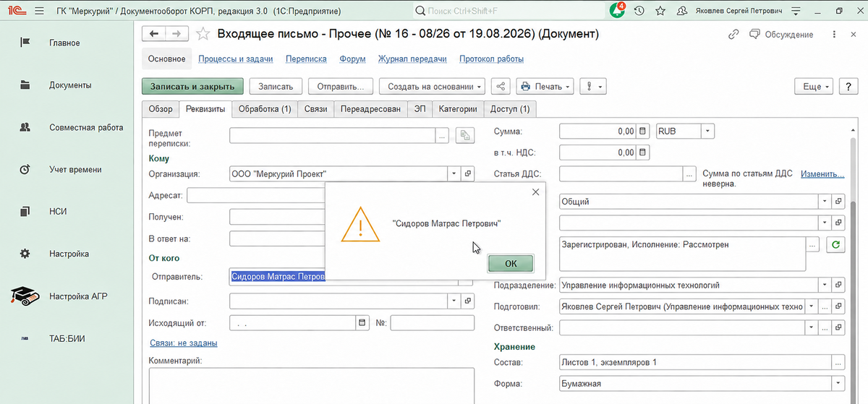Screen dimensions: 868x404
Task: Expand the RUB currency dropdown
Action: coord(707,132)
